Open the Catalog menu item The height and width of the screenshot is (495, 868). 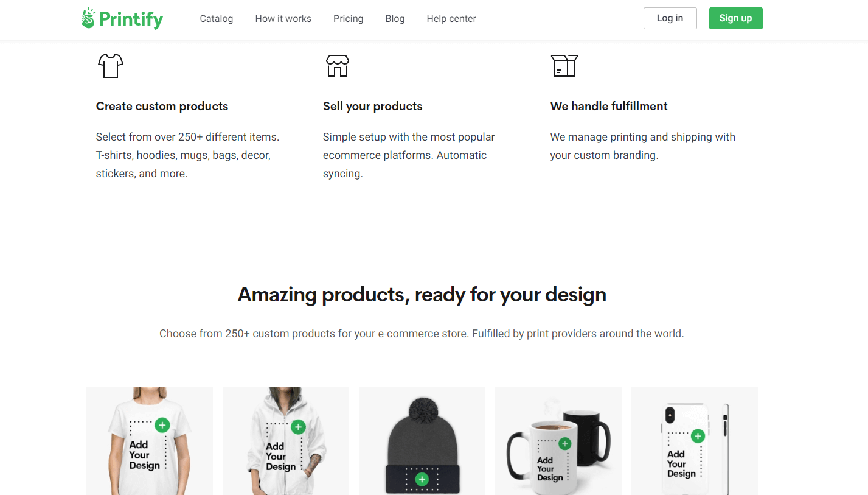(217, 19)
